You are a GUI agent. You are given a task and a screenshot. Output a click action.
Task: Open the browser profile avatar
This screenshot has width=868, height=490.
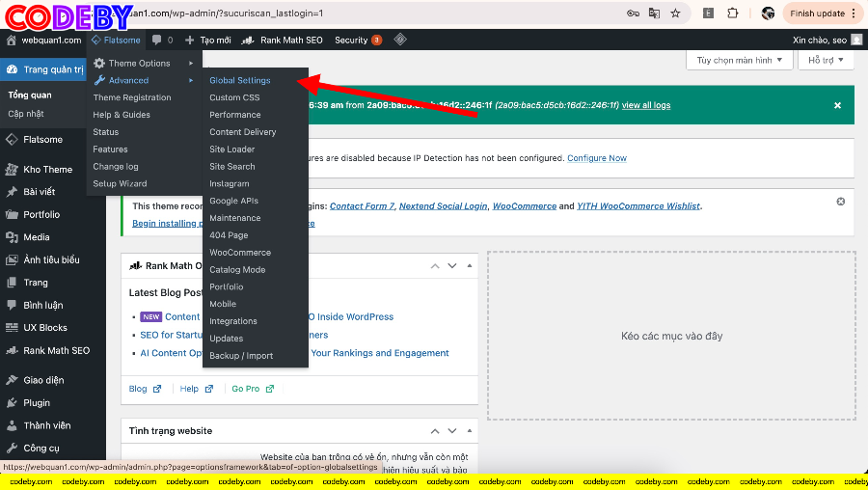(x=768, y=14)
